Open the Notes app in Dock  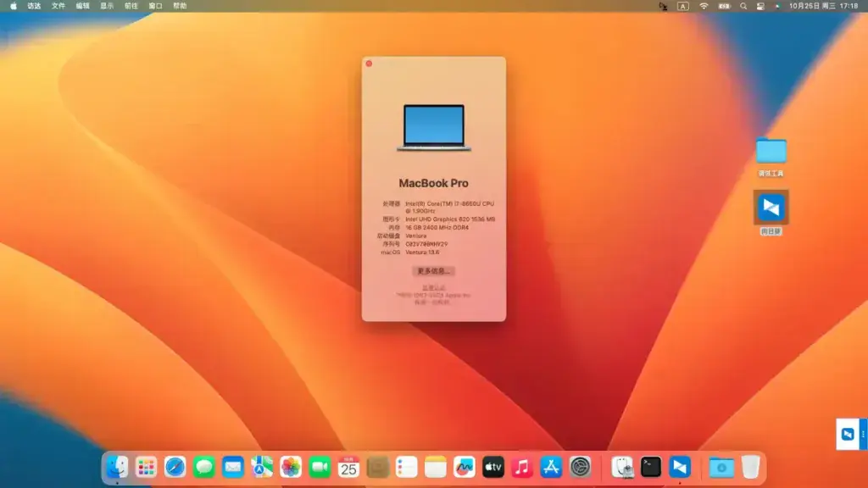(435, 468)
